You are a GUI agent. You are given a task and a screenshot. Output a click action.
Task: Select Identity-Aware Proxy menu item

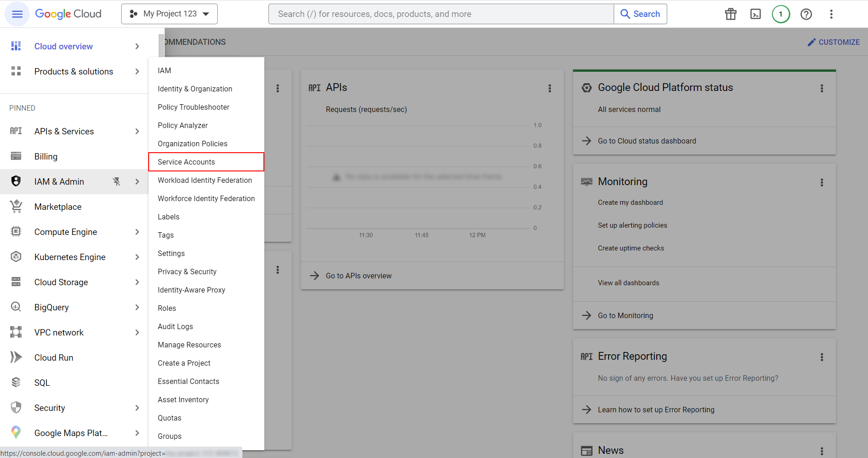coord(206,290)
